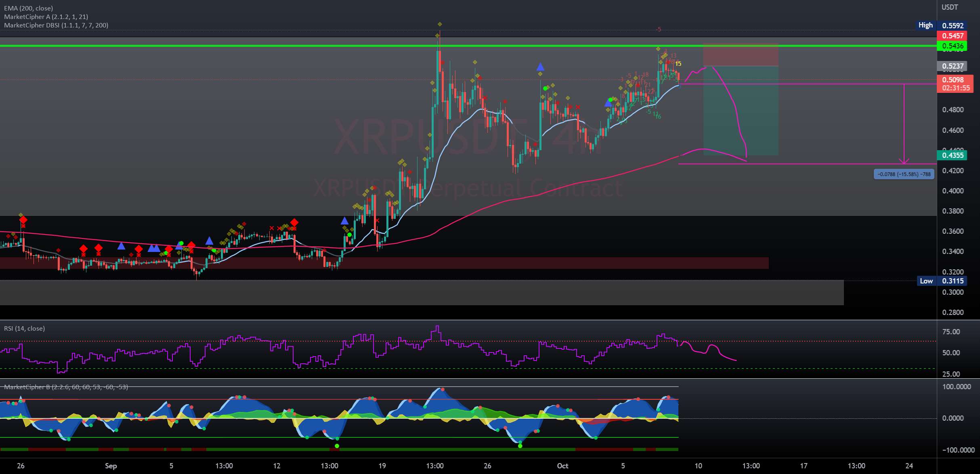Select the teal profit zone of short position

coord(741,110)
